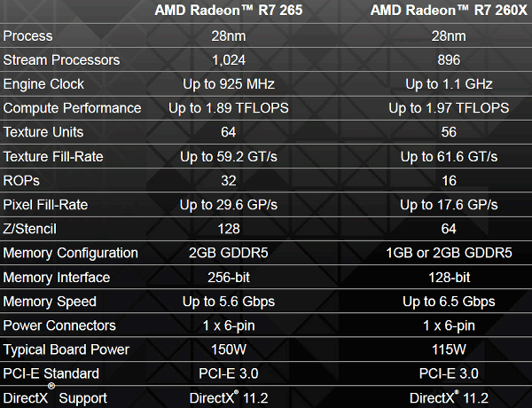Click the Up to 6.5 Gbps cell

click(449, 302)
